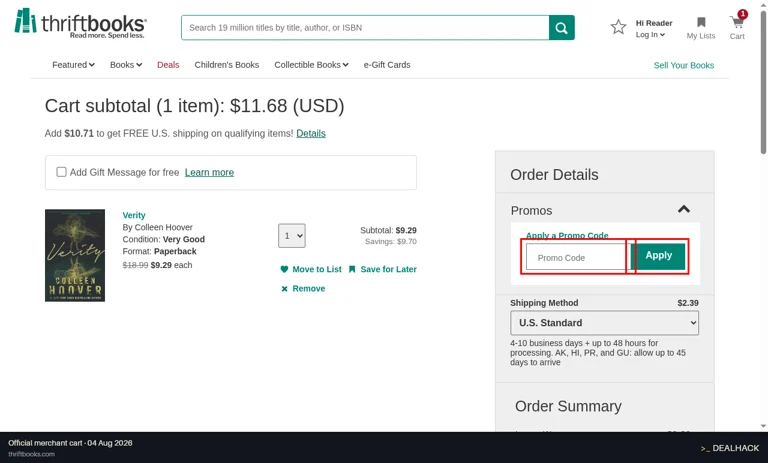The height and width of the screenshot is (463, 768).
Task: Click the star rewards icon
Action: click(618, 27)
